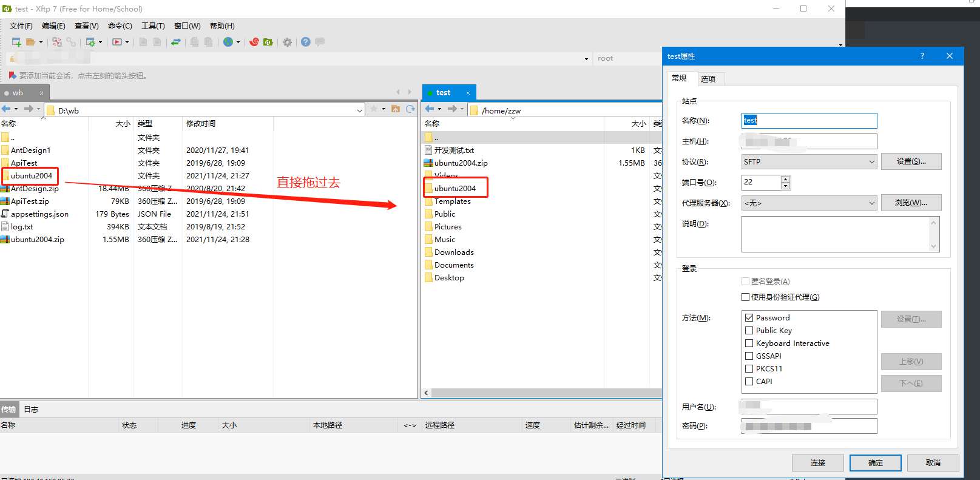The width and height of the screenshot is (980, 480).
Task: Click the synchronize arrows toolbar icon
Action: coord(176,42)
